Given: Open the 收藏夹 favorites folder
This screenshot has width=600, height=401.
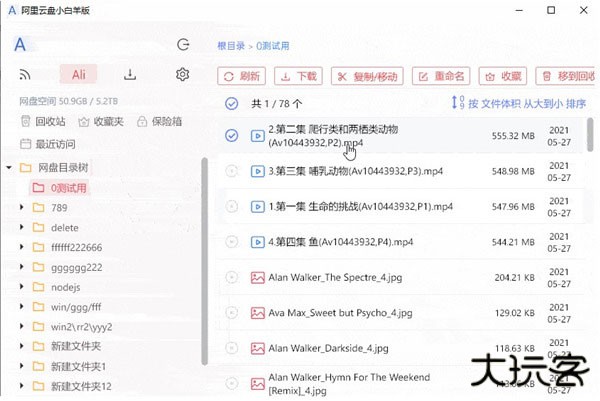Looking at the screenshot, I should [101, 122].
